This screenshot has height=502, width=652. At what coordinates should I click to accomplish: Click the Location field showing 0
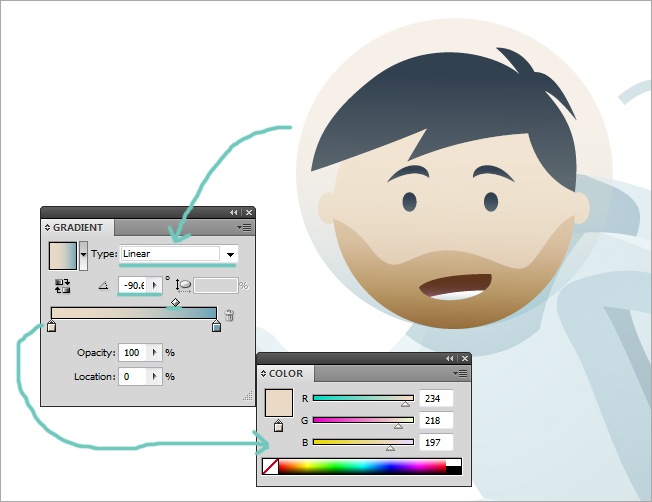(x=133, y=377)
